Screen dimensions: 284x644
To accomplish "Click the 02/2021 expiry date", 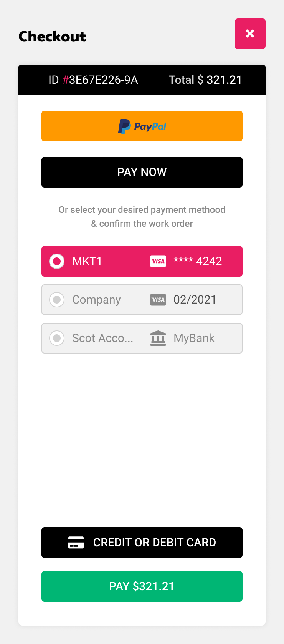I will pyautogui.click(x=195, y=300).
